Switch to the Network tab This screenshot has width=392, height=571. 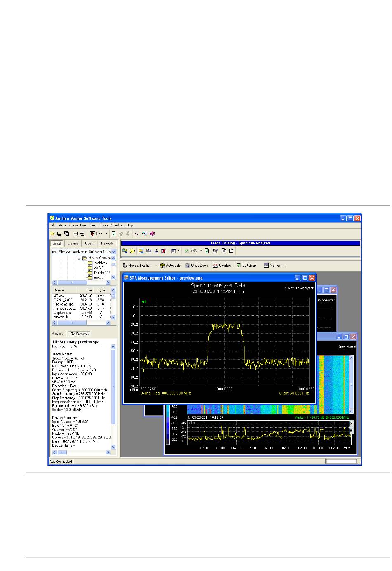107,244
